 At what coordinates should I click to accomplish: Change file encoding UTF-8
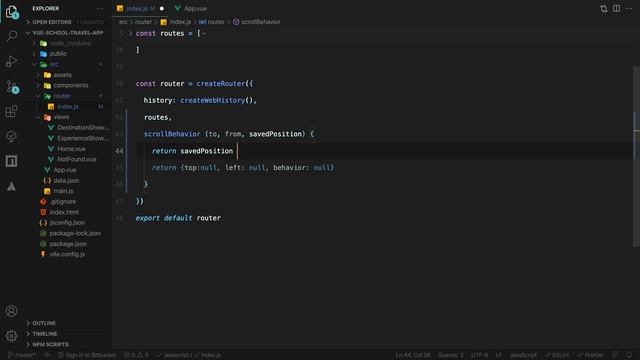click(479, 355)
